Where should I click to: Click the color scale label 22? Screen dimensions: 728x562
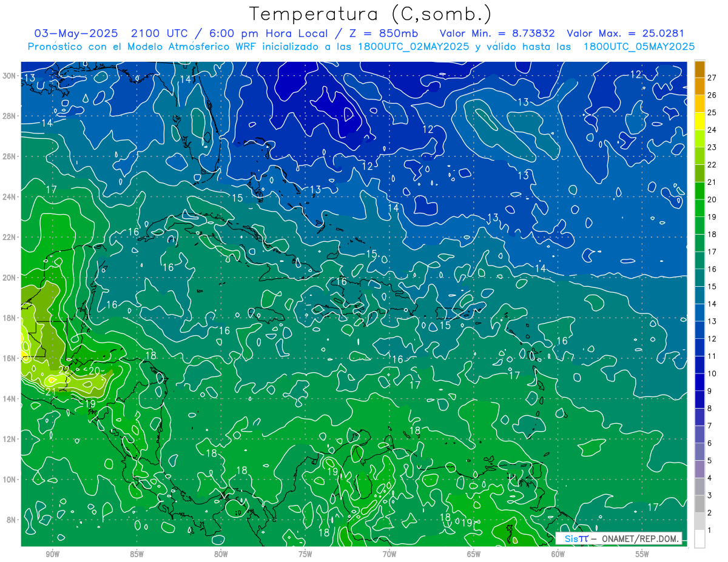click(x=712, y=164)
